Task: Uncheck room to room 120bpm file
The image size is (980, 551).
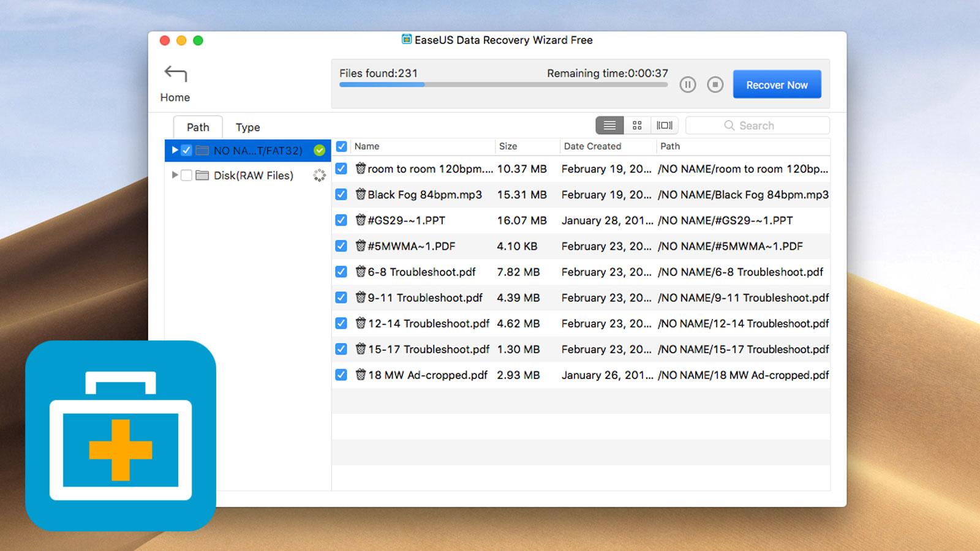Action: click(x=342, y=168)
